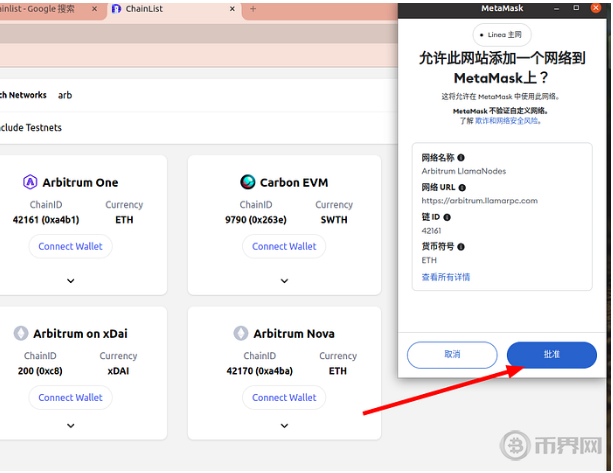Click info icon beside 链 ID label
The width and height of the screenshot is (613, 473).
447,217
